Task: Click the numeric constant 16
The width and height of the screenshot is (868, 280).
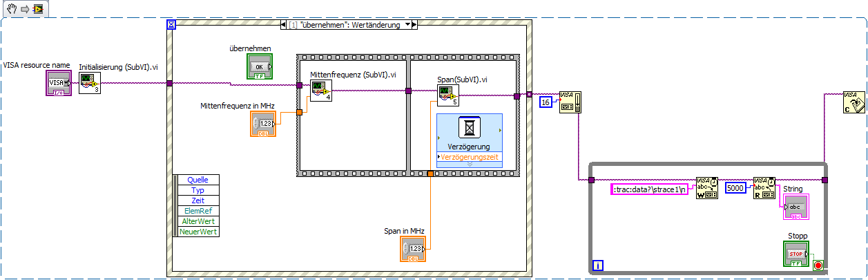Action: pos(545,102)
